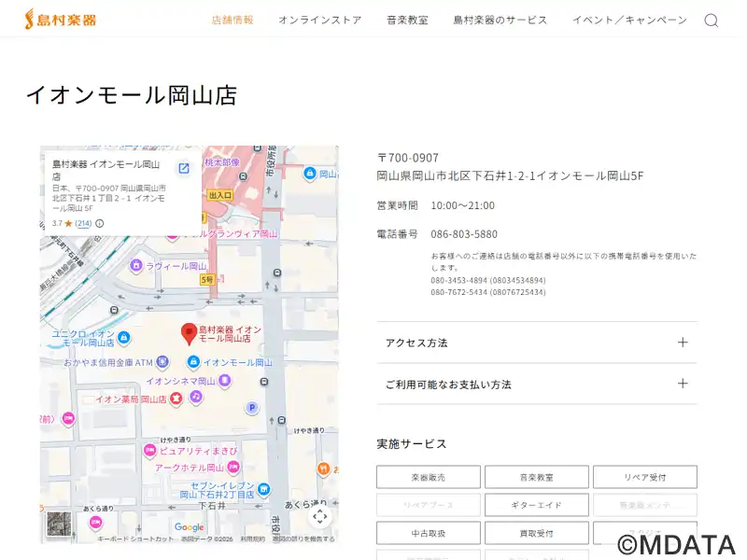
Task: Click the red store location pin
Action: point(188,332)
